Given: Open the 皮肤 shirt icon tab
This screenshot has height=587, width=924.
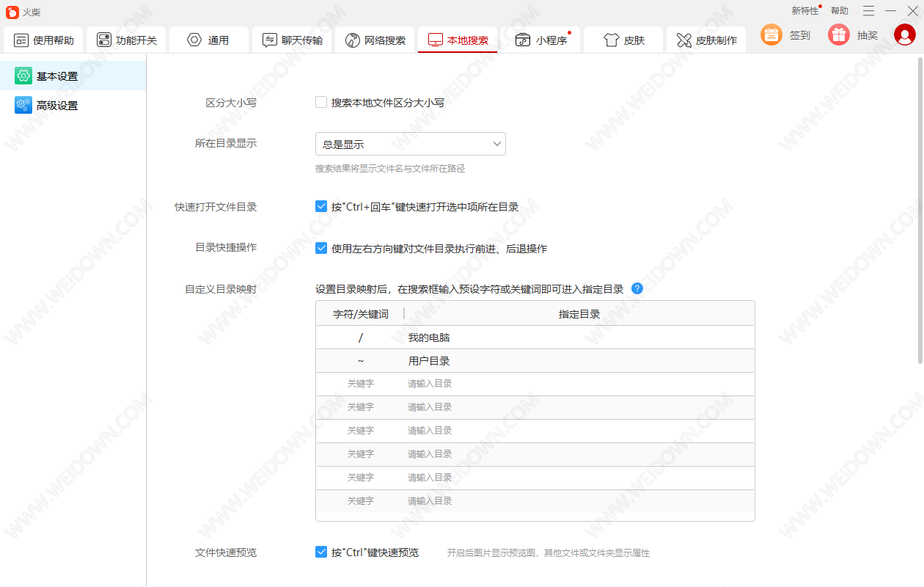Looking at the screenshot, I should 612,40.
